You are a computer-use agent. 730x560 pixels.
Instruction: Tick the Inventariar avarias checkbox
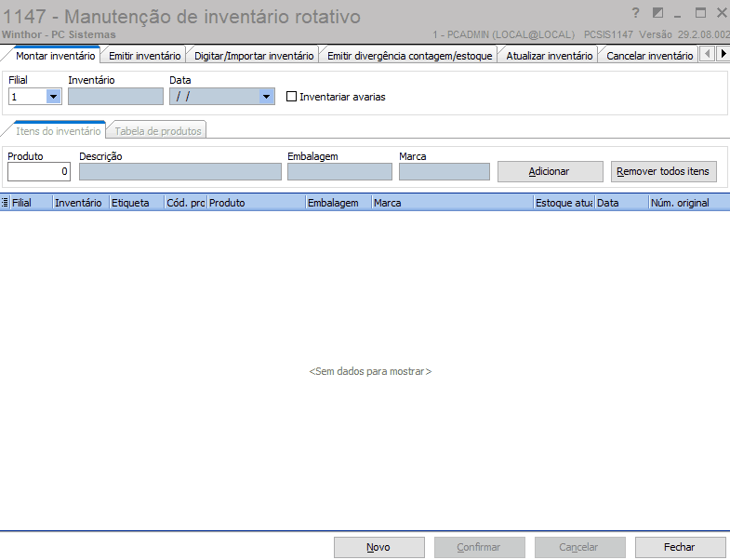tap(291, 97)
